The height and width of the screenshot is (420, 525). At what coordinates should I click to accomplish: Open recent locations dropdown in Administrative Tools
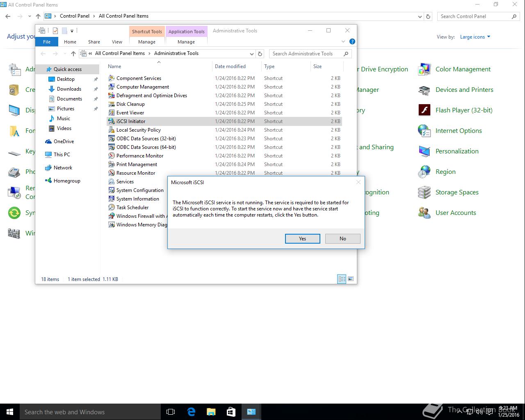pos(64,54)
